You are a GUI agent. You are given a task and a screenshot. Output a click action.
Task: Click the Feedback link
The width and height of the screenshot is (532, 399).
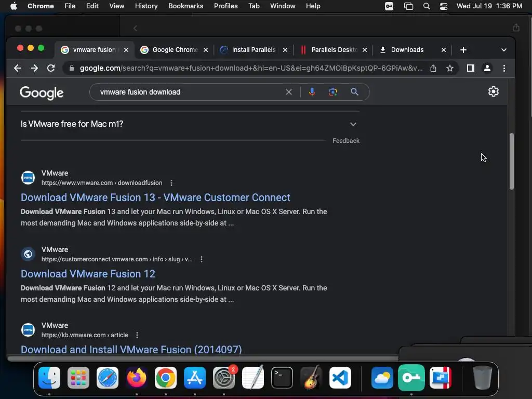(345, 141)
